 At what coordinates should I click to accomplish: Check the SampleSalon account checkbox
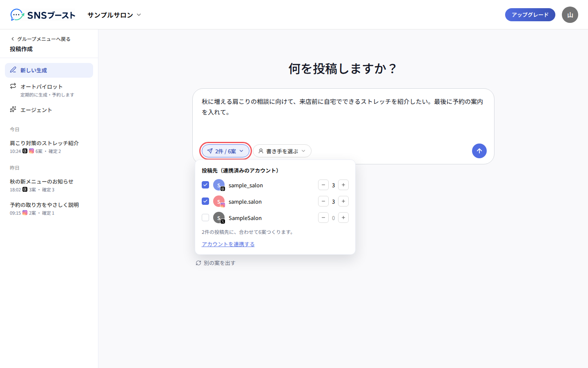205,218
